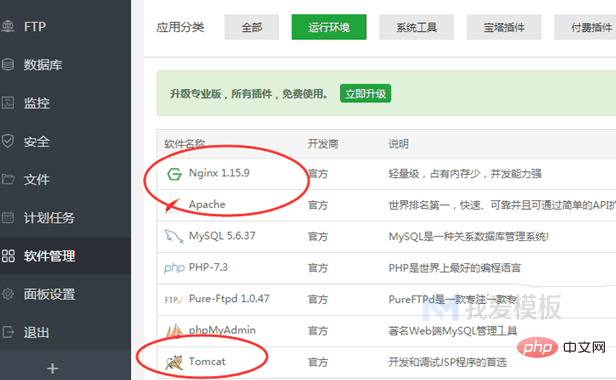
Task: Click the calendar icon beside 计划任务
Action: point(7,217)
